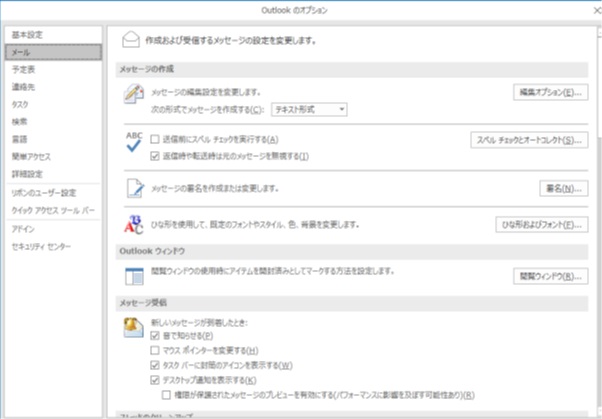Enable 送信前にスペルチェックを実行する checkbox

point(154,139)
